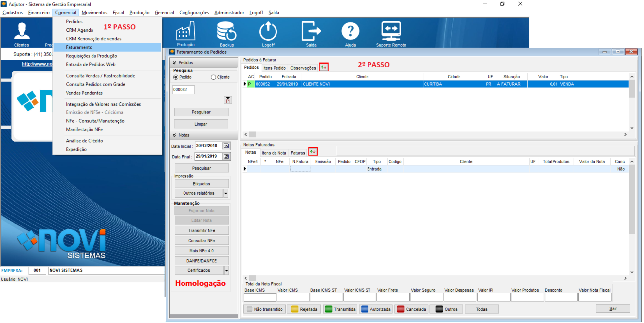The width and height of the screenshot is (644, 323).
Task: Select the Pedido radio button
Action: click(x=176, y=77)
